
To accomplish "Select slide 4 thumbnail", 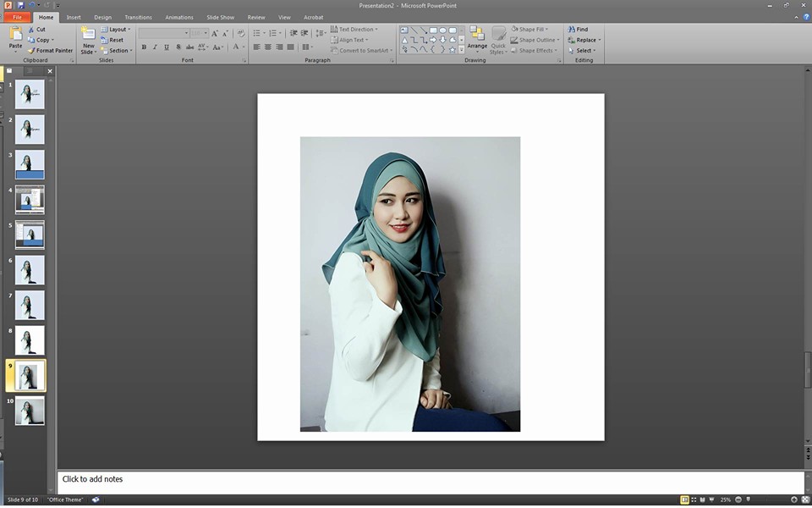I will coord(30,200).
